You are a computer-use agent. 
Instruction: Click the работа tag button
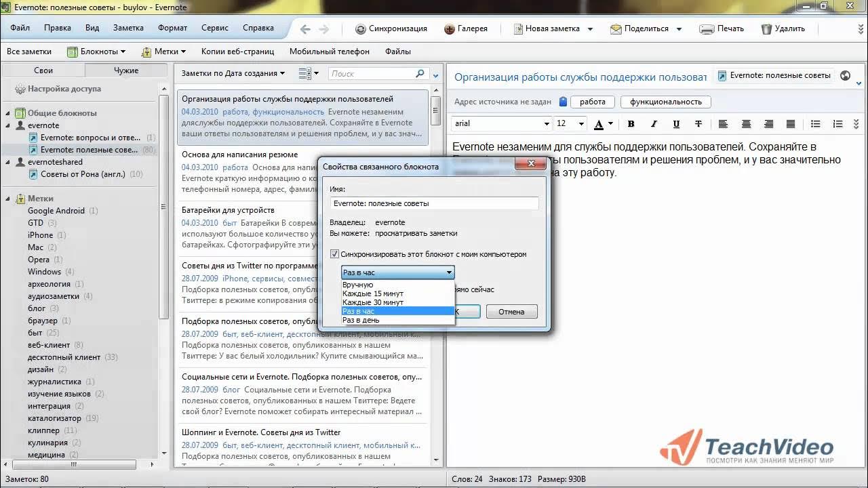tap(593, 102)
